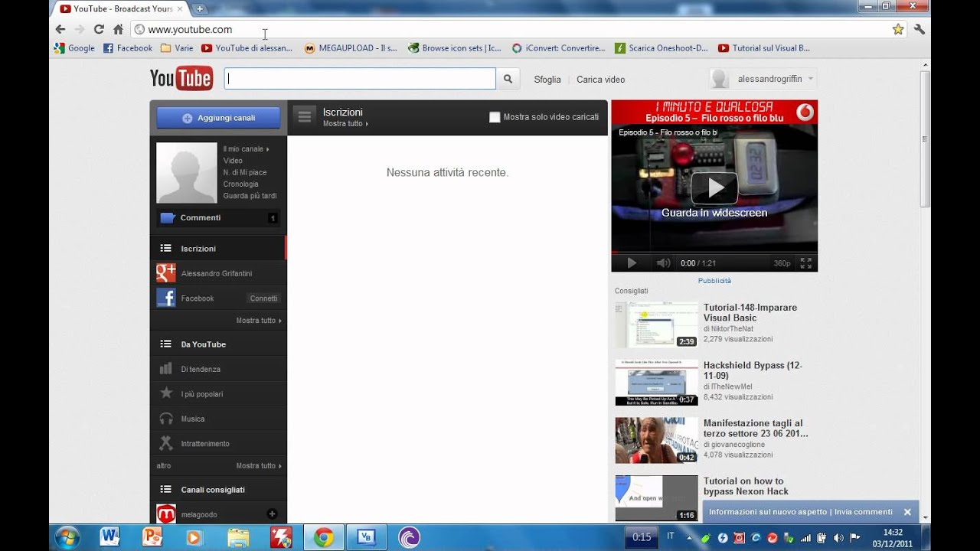Click the Aggiungi canali button
Image resolution: width=980 pixels, height=551 pixels.
(x=218, y=118)
